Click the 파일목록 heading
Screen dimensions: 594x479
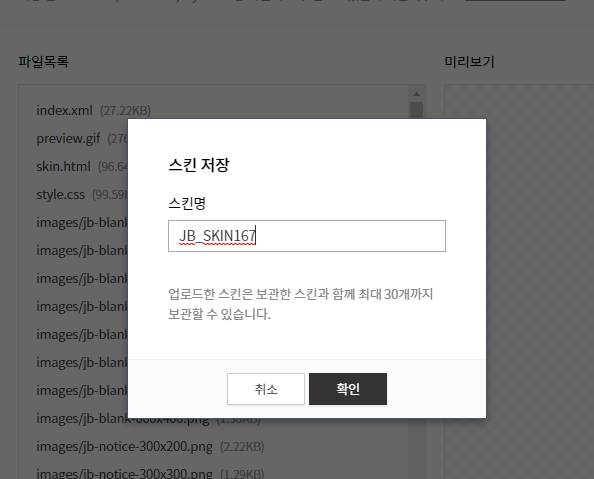tap(44, 61)
